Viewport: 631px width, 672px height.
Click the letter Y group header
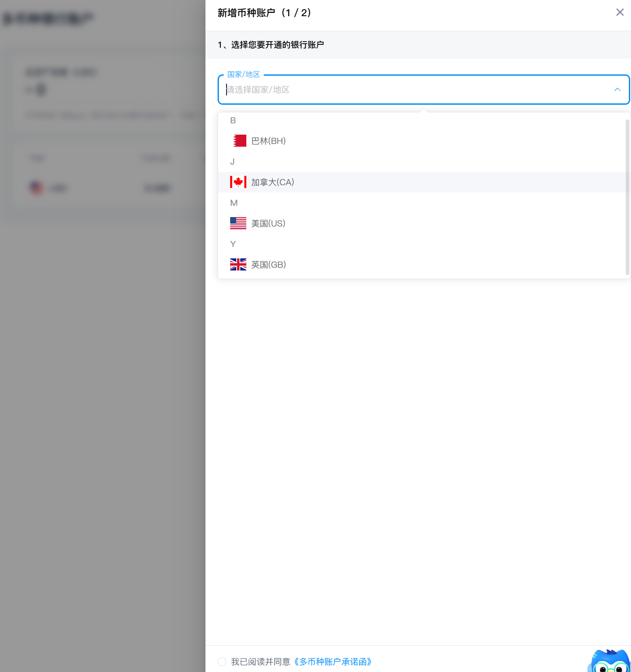(x=233, y=244)
